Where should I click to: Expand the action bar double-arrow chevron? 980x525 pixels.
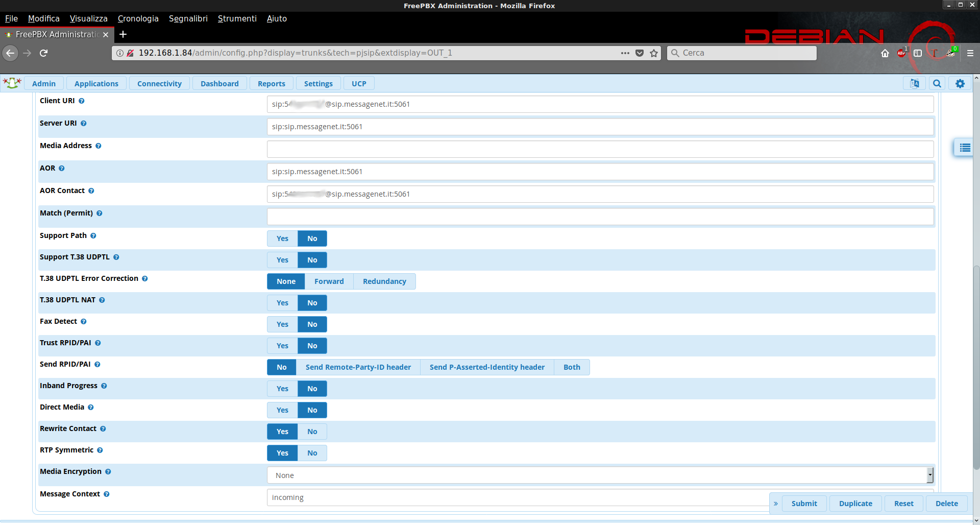tap(776, 504)
